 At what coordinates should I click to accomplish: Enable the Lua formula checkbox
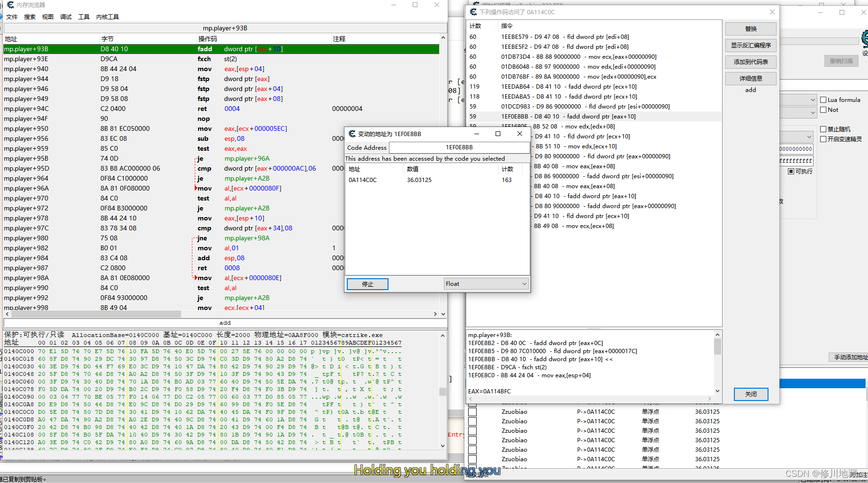[823, 100]
